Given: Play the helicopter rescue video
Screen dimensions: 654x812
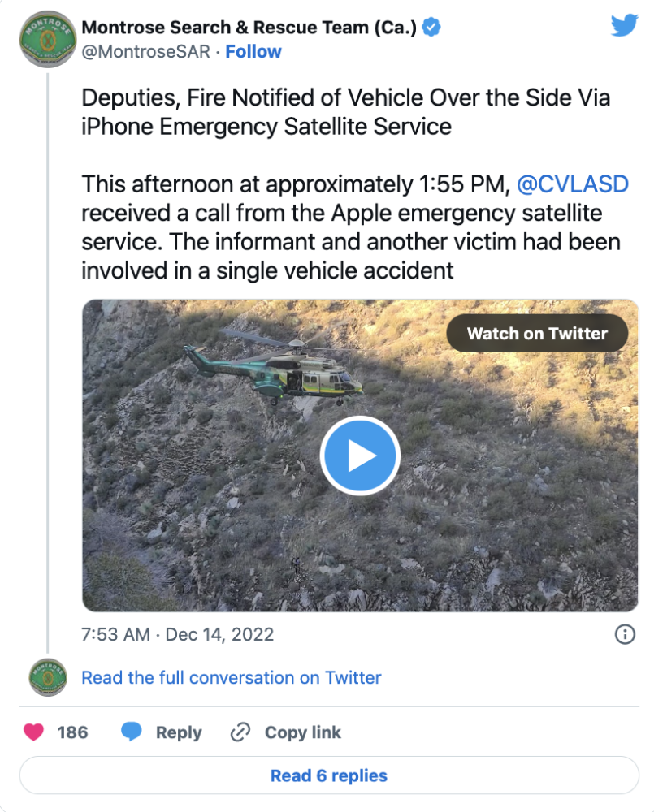Looking at the screenshot, I should [x=360, y=456].
